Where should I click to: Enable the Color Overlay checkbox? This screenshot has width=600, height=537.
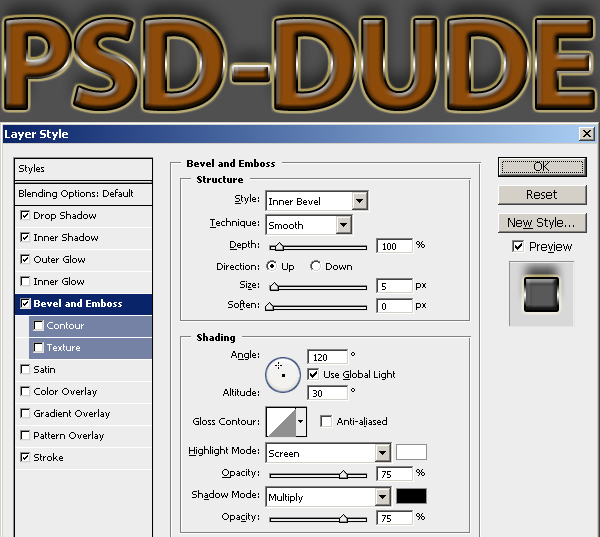25,391
